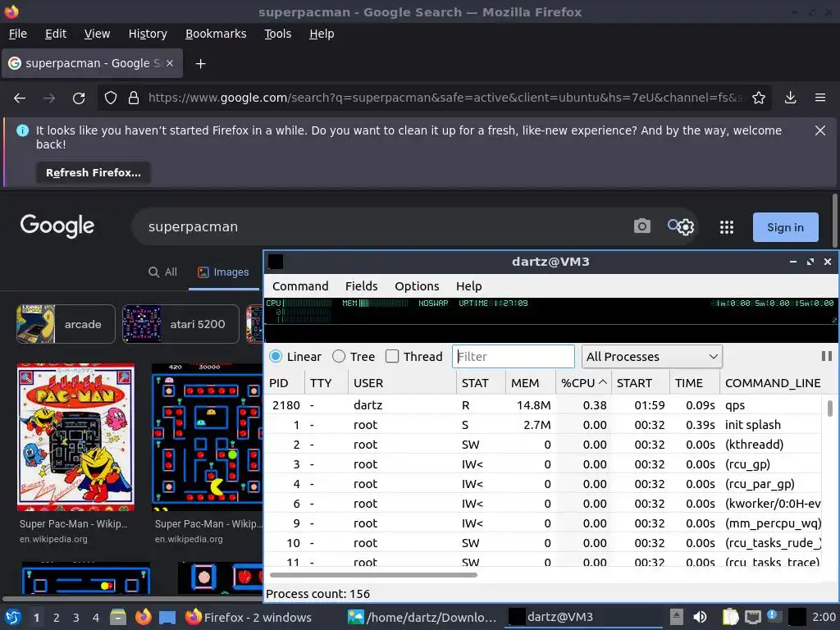840x630 pixels.
Task: Open the Firefox History menu
Action: point(148,34)
